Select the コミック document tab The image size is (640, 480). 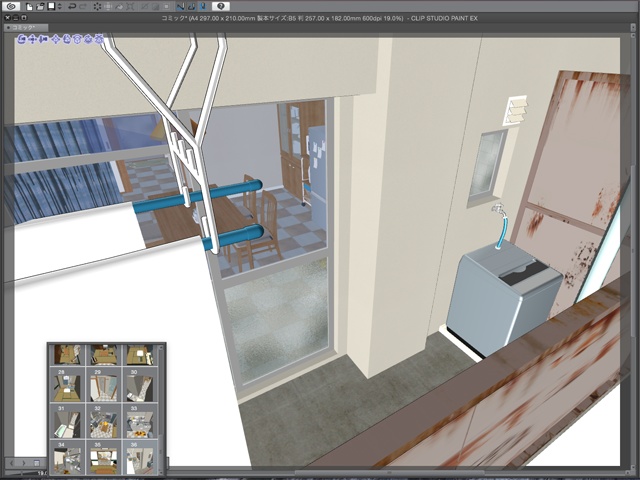[26, 27]
